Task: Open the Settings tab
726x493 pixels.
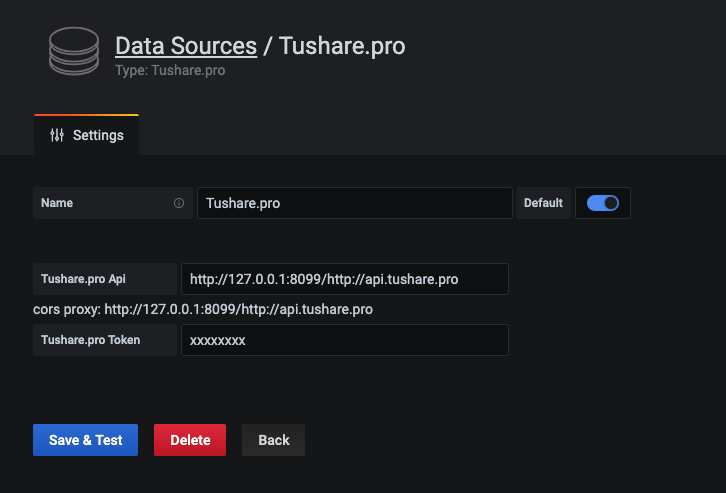Action: [87, 135]
